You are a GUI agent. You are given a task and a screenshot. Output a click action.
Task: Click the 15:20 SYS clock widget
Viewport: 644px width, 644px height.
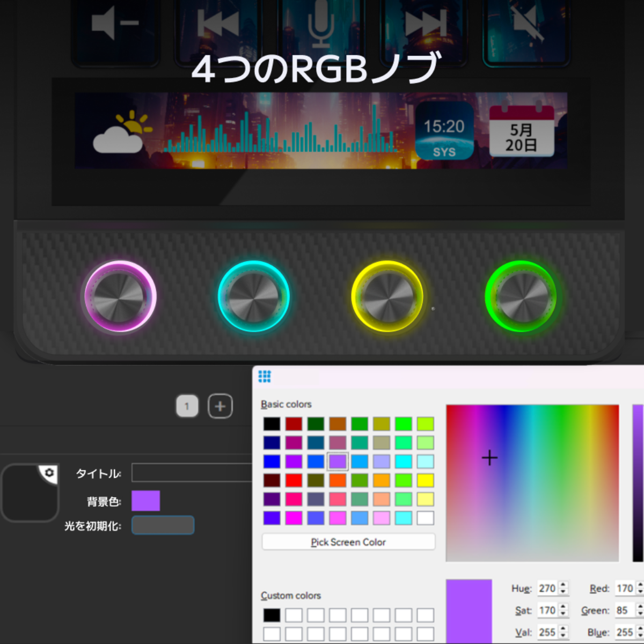click(x=444, y=131)
